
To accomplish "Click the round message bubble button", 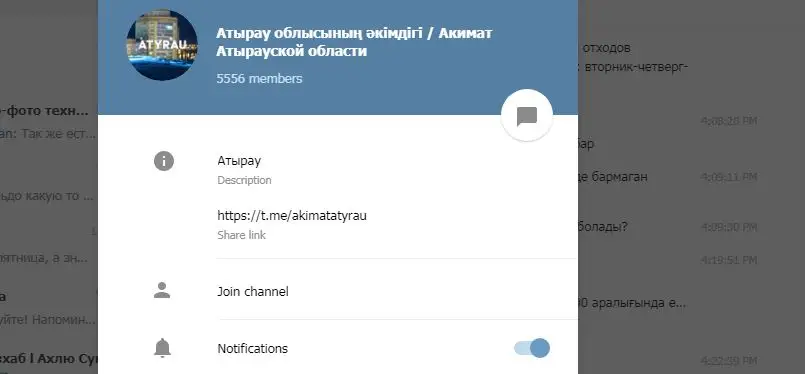I will (x=526, y=115).
